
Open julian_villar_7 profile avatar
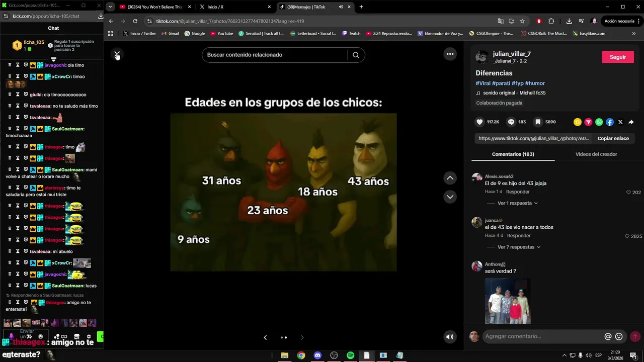[x=482, y=57]
